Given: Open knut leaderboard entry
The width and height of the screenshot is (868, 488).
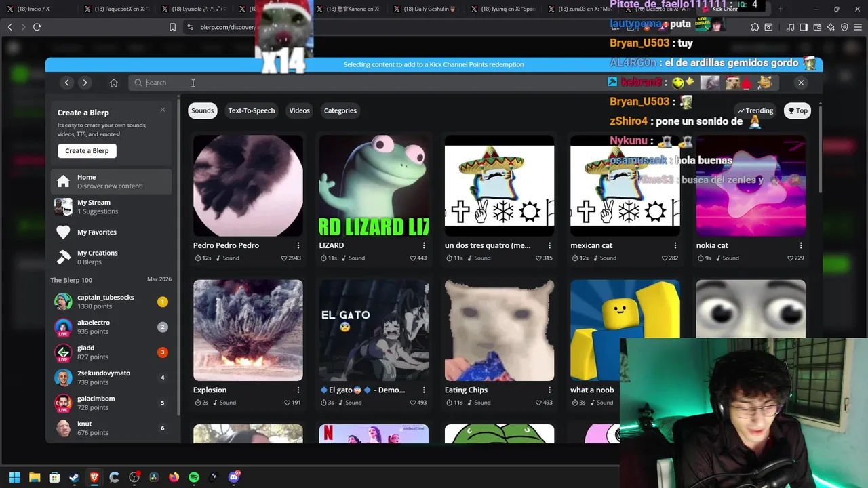Looking at the screenshot, I should (111, 428).
